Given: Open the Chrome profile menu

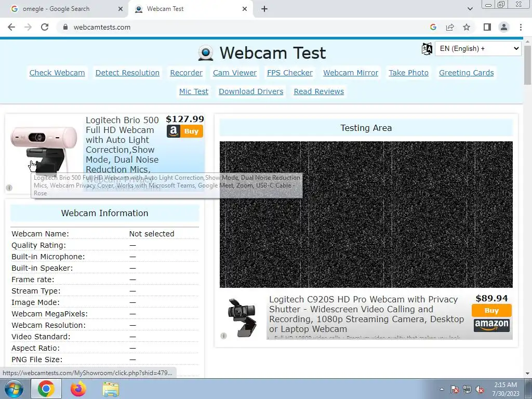Looking at the screenshot, I should click(504, 27).
